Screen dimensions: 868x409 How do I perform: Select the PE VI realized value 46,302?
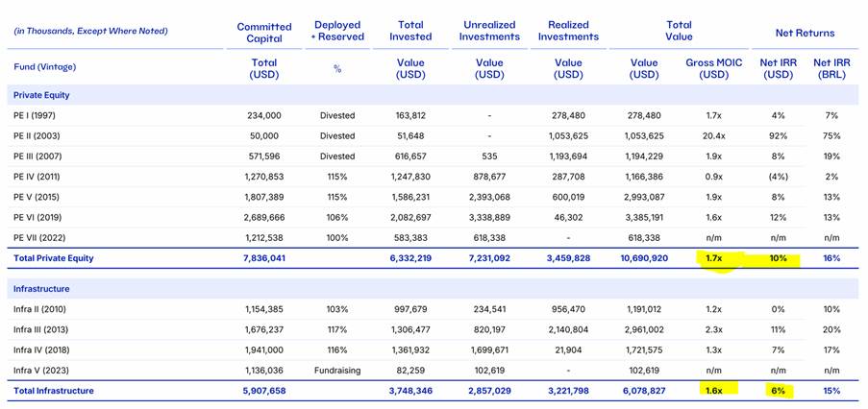(x=568, y=218)
